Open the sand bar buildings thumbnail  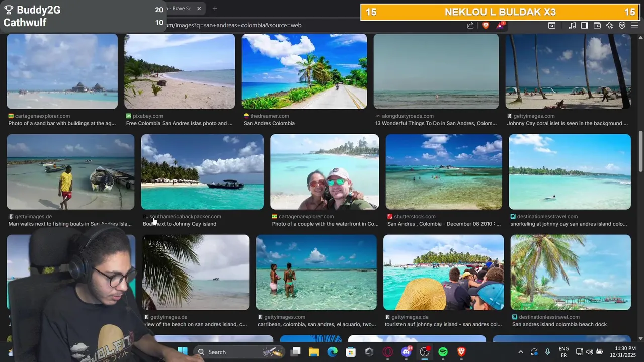[x=62, y=71]
